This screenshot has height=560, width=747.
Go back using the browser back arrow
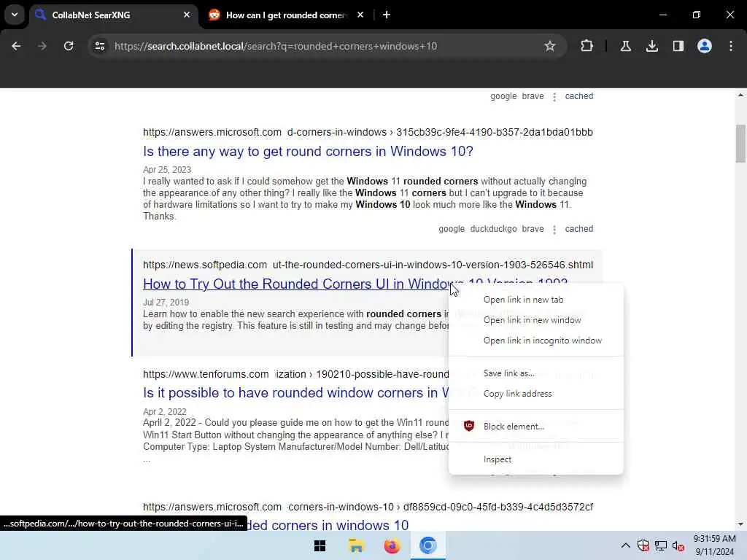coord(16,46)
